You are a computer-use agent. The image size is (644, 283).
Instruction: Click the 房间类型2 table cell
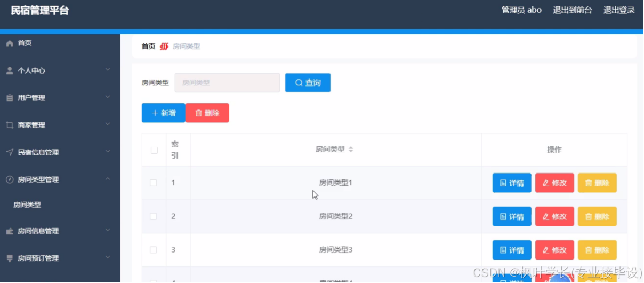coord(336,216)
